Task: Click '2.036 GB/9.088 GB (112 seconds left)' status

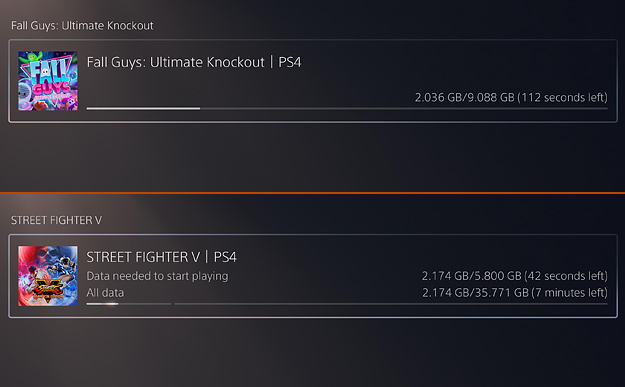Action: pos(511,98)
